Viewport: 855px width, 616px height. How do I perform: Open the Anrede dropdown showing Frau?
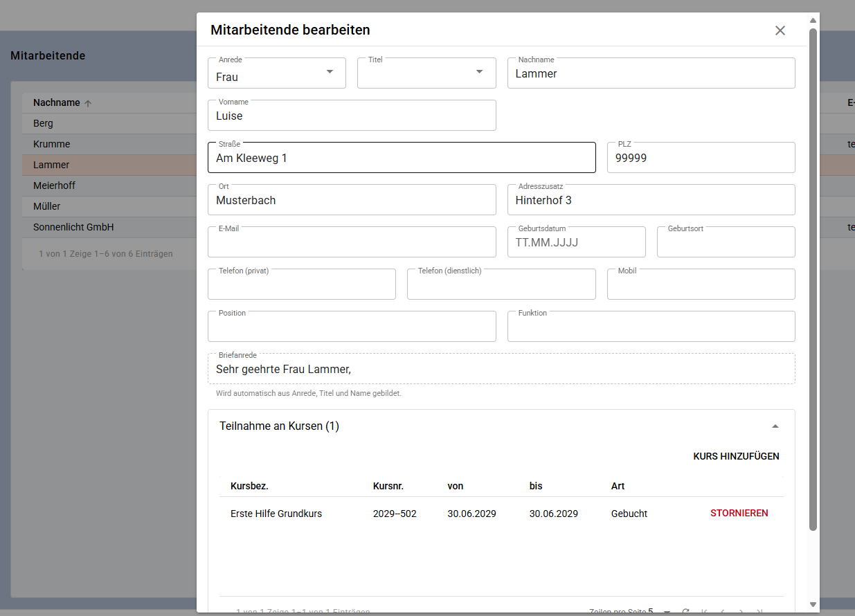coord(277,73)
